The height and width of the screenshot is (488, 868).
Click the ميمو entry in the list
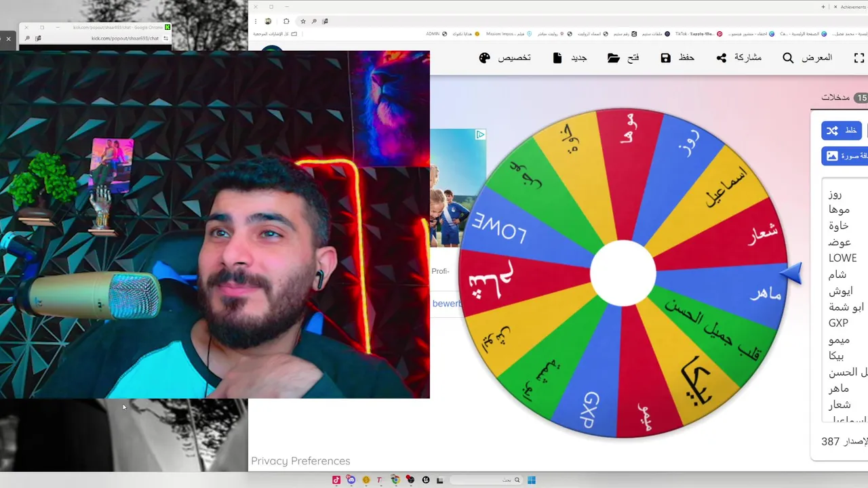click(x=839, y=340)
